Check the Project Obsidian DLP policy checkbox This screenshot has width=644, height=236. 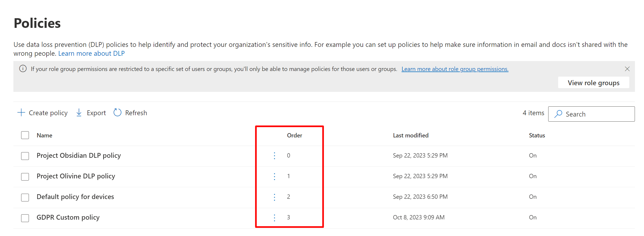coord(25,156)
